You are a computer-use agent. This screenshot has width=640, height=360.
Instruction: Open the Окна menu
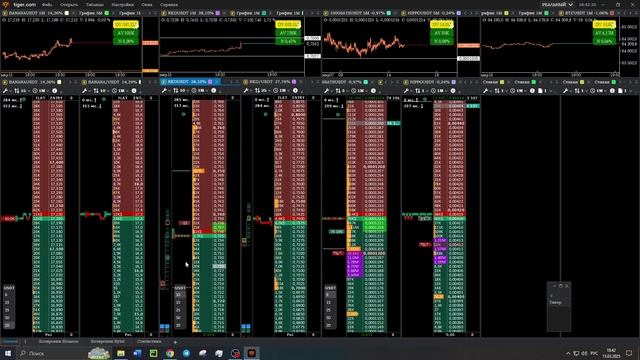click(147, 4)
